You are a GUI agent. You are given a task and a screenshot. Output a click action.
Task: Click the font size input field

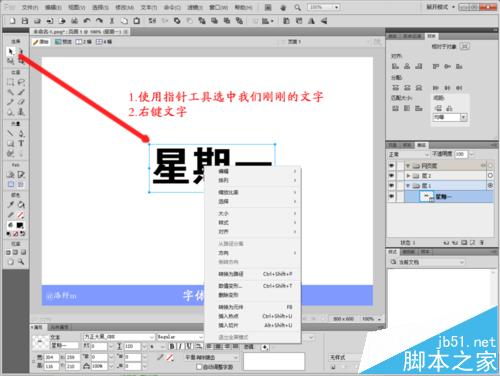point(133,346)
